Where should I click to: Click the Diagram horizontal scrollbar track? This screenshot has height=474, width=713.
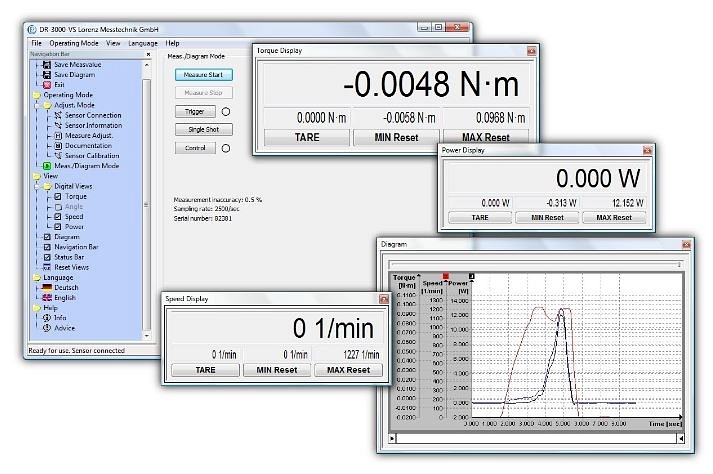point(537,439)
